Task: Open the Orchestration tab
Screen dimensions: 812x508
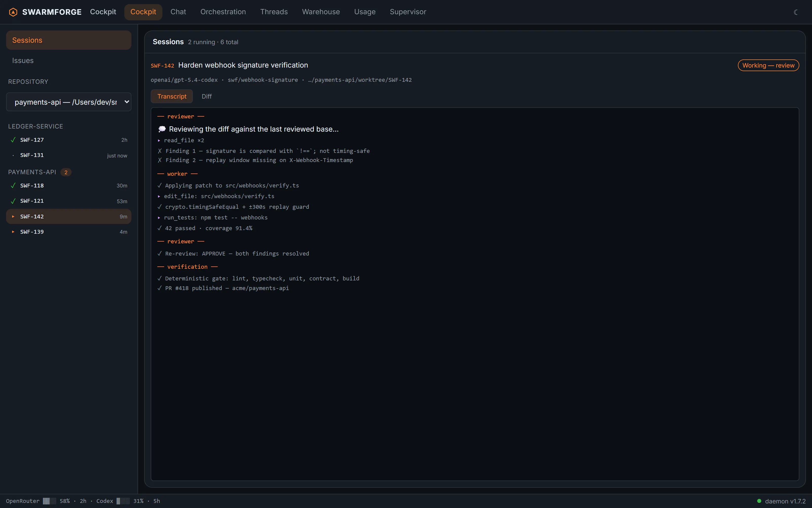Action: 223,12
